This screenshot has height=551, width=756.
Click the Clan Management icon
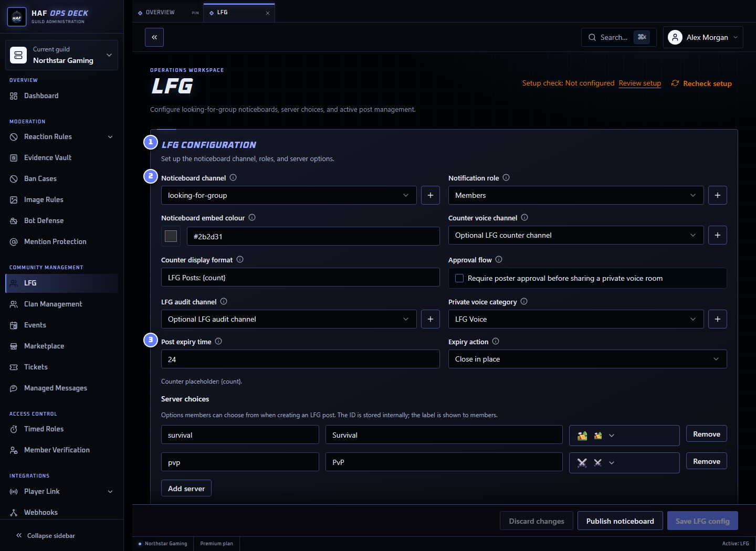pyautogui.click(x=14, y=304)
